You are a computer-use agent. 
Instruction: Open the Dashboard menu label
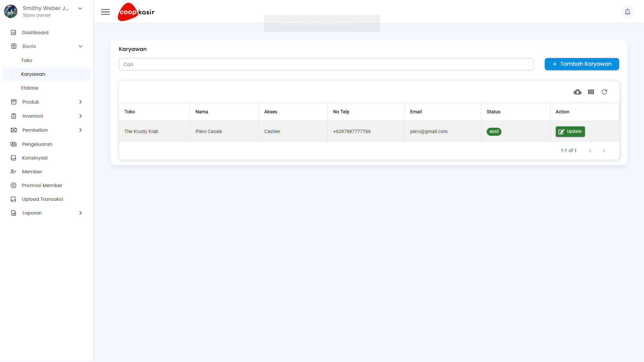(x=35, y=33)
